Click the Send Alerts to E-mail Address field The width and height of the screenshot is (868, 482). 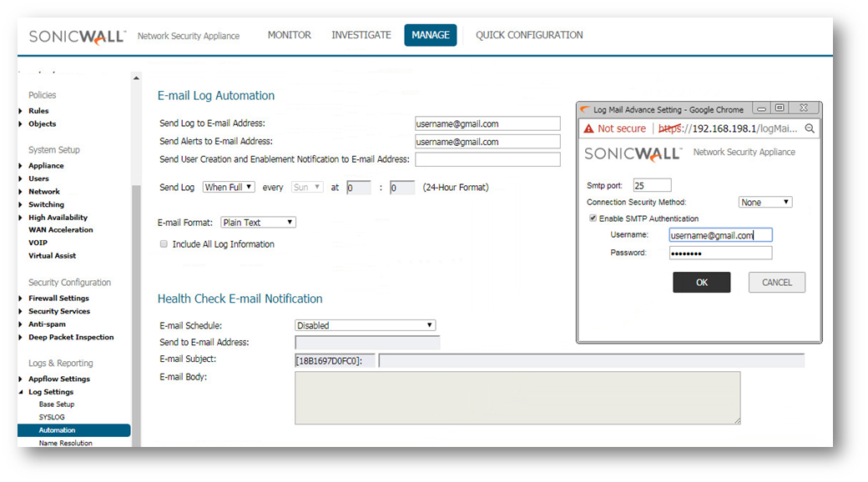[487, 142]
